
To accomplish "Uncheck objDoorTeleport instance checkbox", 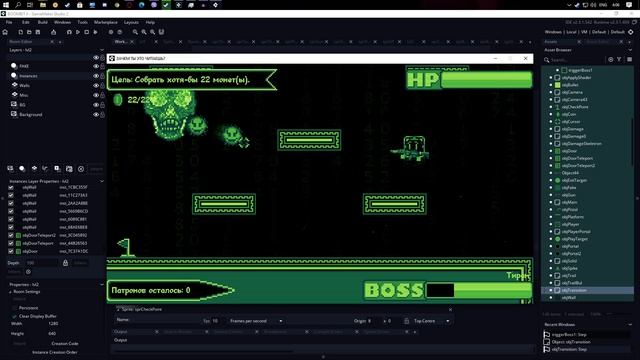I will (x=11, y=243).
